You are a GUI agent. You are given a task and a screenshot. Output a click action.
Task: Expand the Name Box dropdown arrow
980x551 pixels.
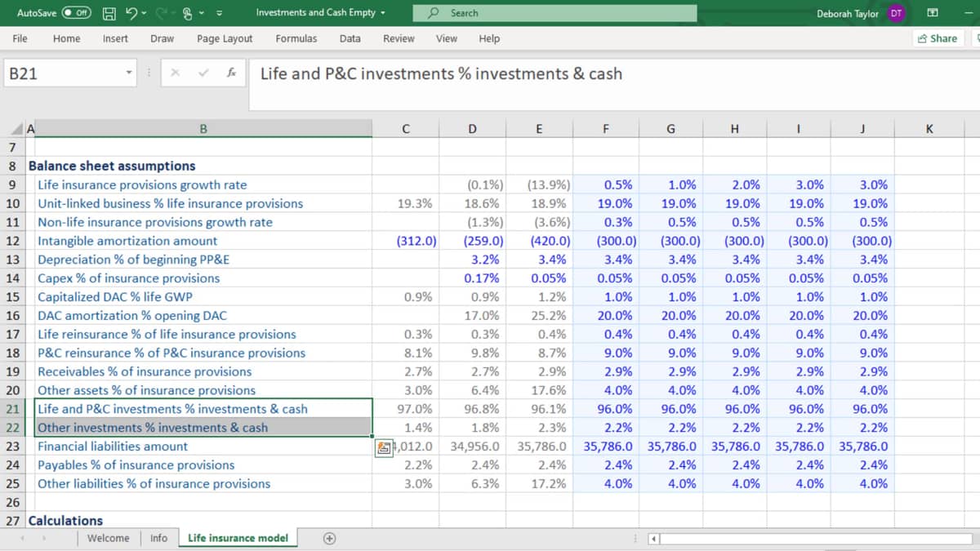coord(129,73)
